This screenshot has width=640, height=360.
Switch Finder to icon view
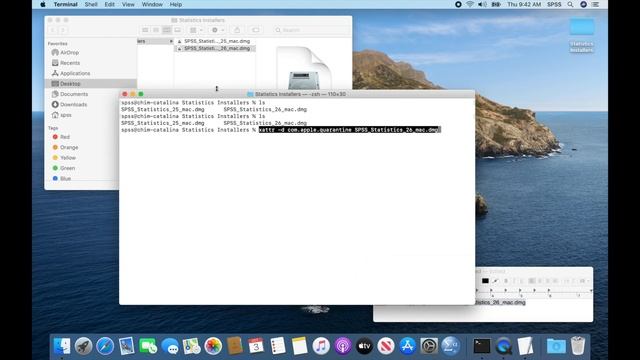pos(145,30)
